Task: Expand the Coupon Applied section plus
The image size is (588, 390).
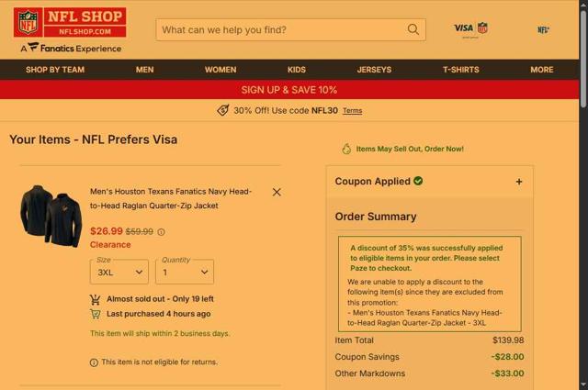Action: tap(519, 182)
